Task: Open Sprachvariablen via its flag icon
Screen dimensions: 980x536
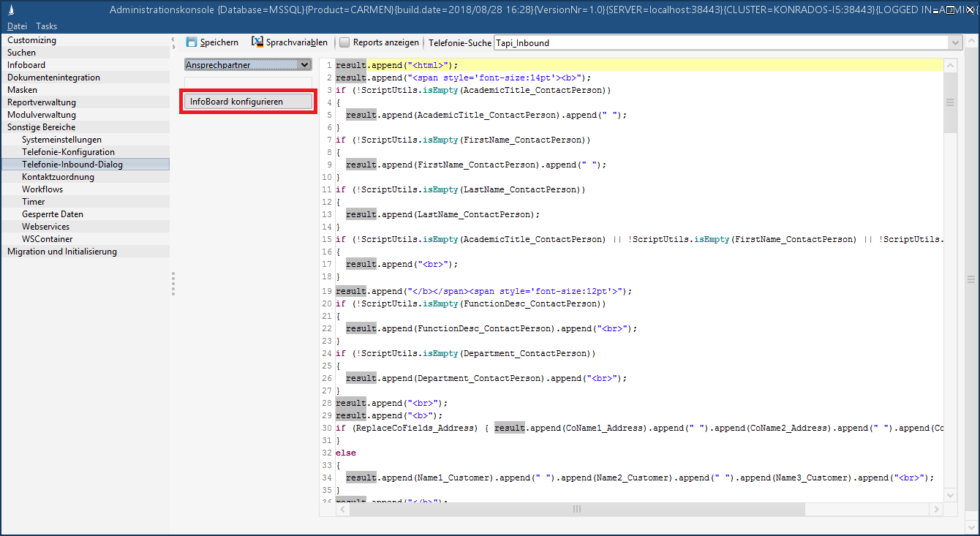Action: coord(257,42)
